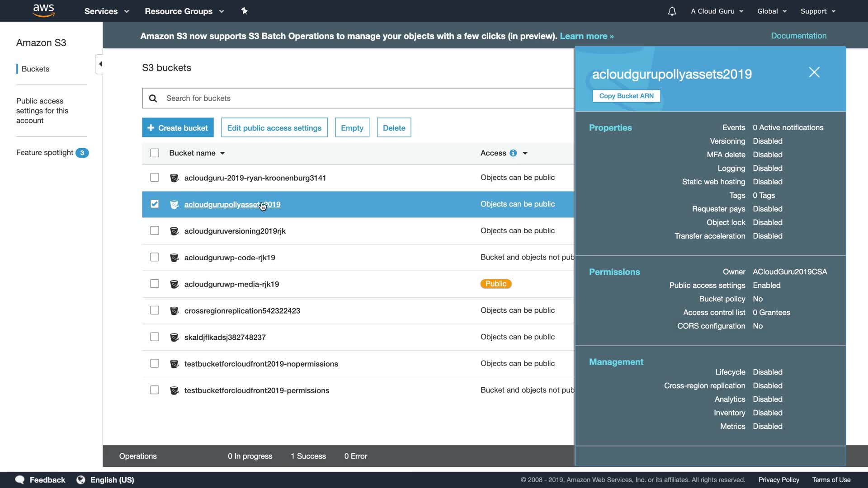This screenshot has width=868, height=488.
Task: Click the Create bucket button
Action: point(178,128)
